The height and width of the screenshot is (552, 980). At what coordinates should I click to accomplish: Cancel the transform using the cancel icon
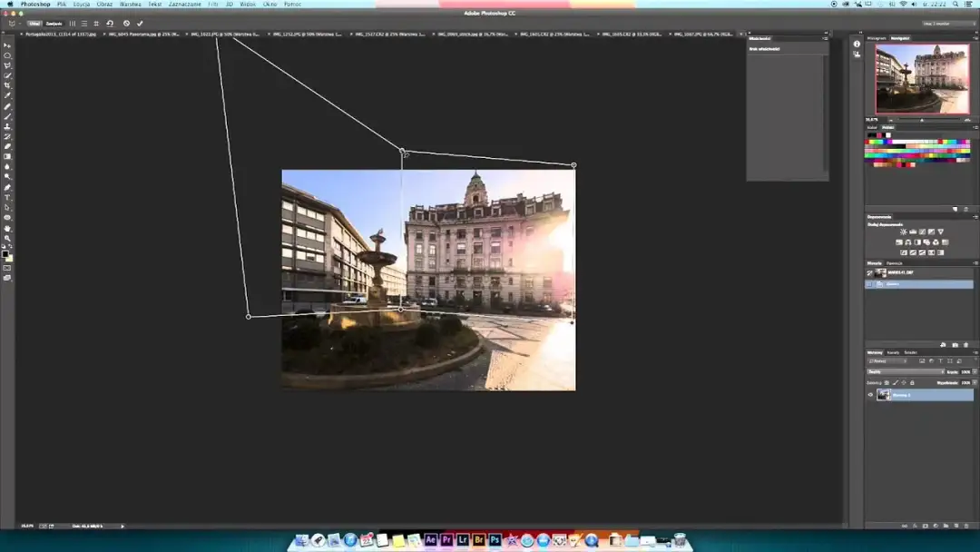pos(126,24)
